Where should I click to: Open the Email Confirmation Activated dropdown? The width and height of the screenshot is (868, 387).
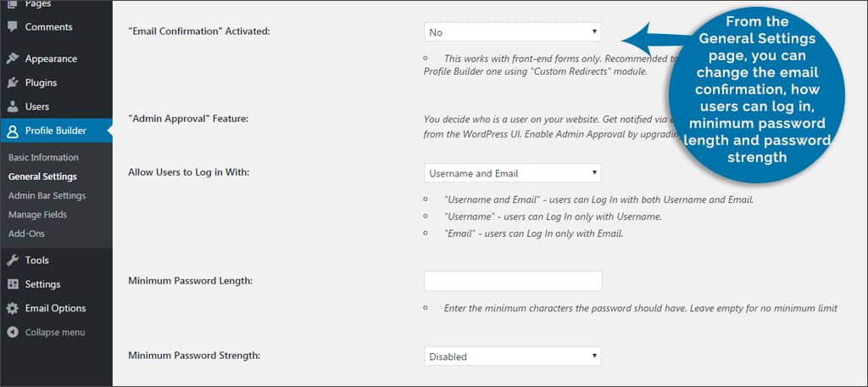point(512,32)
